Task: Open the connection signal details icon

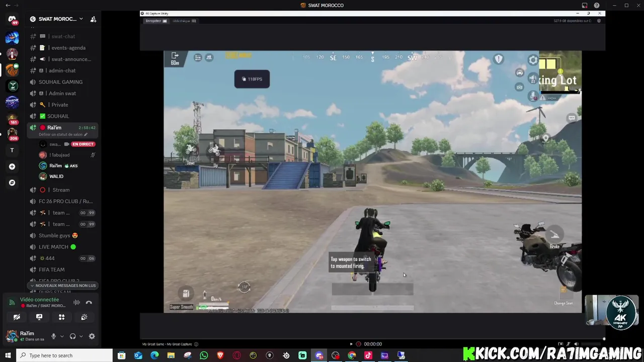Action: [12, 303]
